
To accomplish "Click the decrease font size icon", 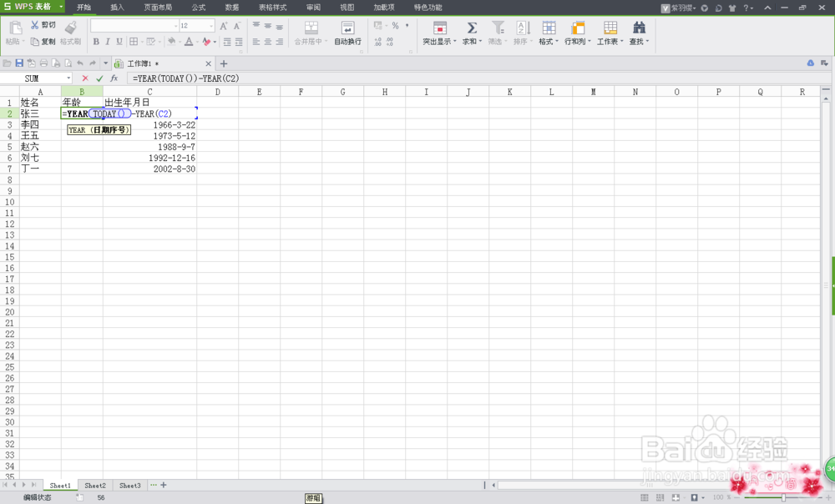I will (237, 26).
